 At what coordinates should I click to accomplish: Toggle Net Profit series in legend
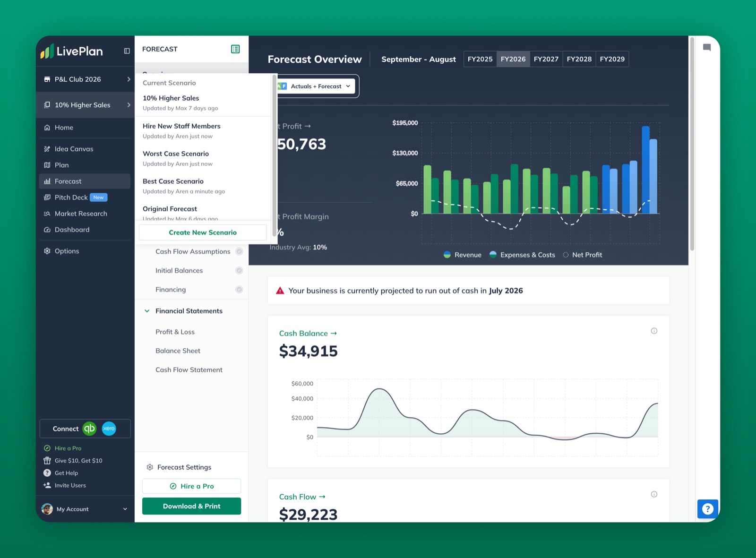click(583, 255)
